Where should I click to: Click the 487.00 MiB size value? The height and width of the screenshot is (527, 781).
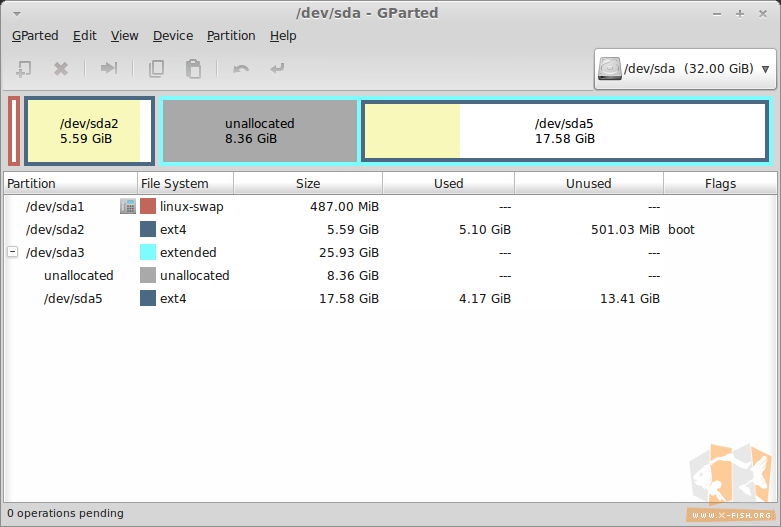point(344,206)
